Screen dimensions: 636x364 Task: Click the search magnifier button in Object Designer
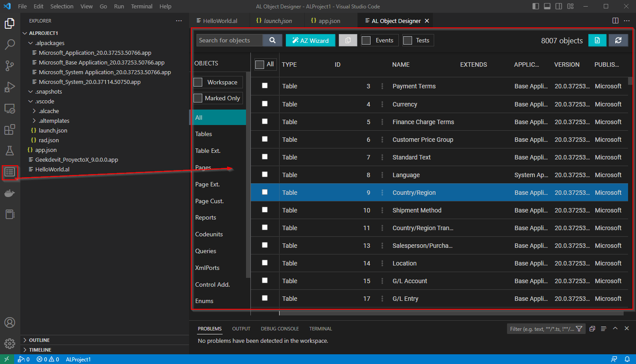tap(273, 40)
